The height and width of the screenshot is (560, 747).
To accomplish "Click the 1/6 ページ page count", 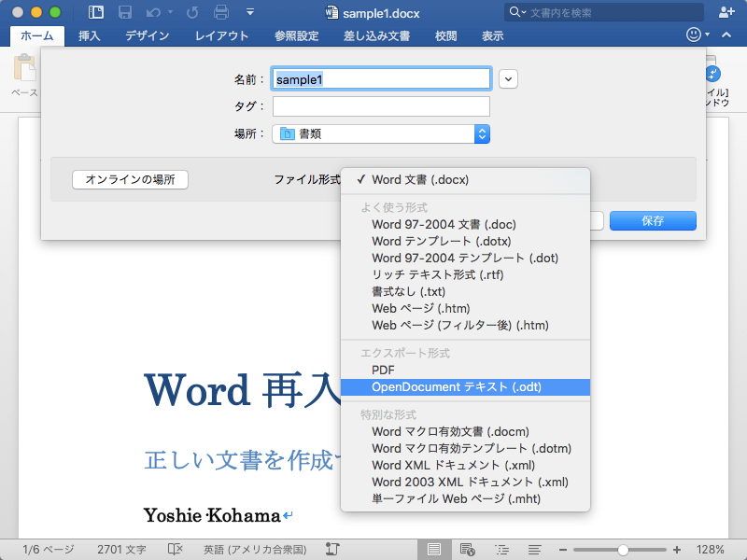I will point(49,550).
